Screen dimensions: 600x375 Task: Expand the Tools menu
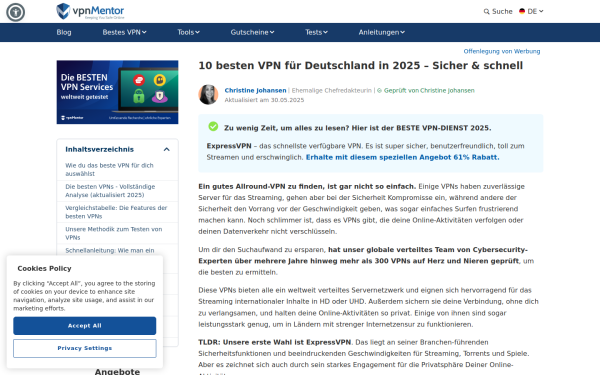188,32
